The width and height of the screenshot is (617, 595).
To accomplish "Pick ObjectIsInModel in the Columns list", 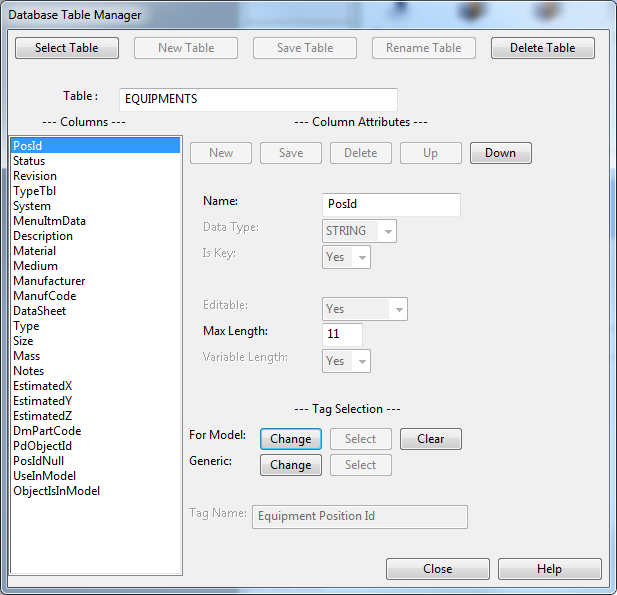I will (x=56, y=491).
